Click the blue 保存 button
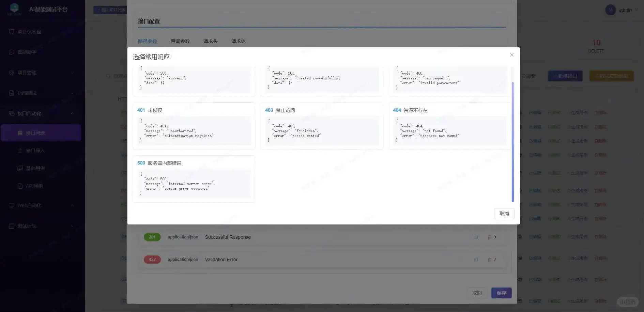 pyautogui.click(x=501, y=293)
